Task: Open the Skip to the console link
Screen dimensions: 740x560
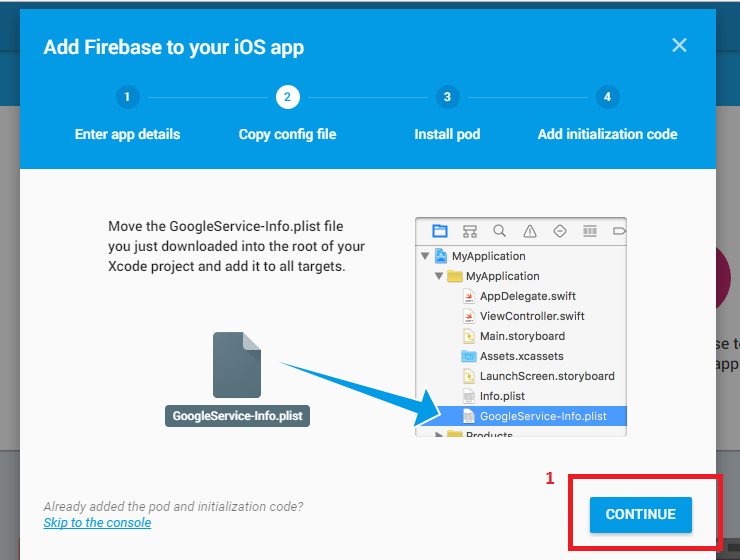Action: click(x=97, y=523)
